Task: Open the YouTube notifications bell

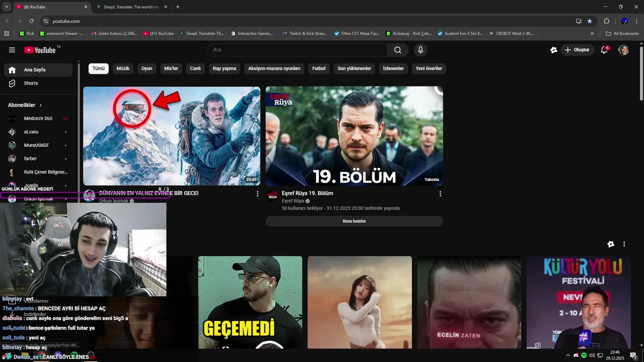Action: tap(604, 50)
